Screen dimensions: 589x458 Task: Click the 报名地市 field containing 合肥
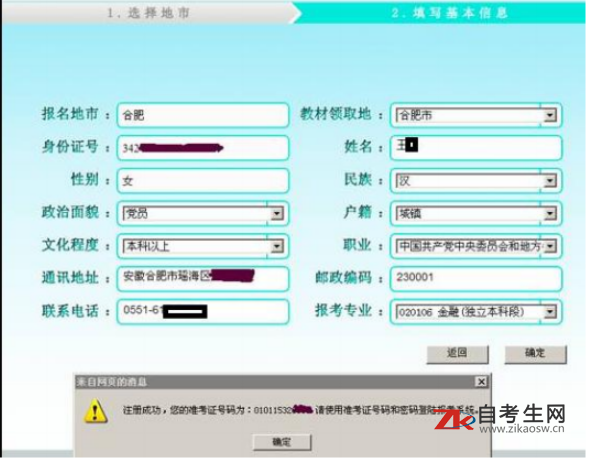[x=203, y=115]
